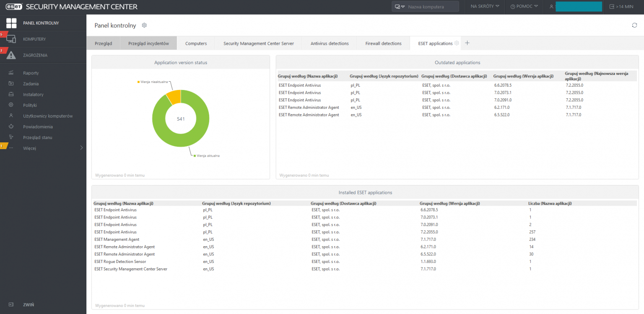
Task: Refresh the dashboard with the reload icon
Action: (x=634, y=26)
